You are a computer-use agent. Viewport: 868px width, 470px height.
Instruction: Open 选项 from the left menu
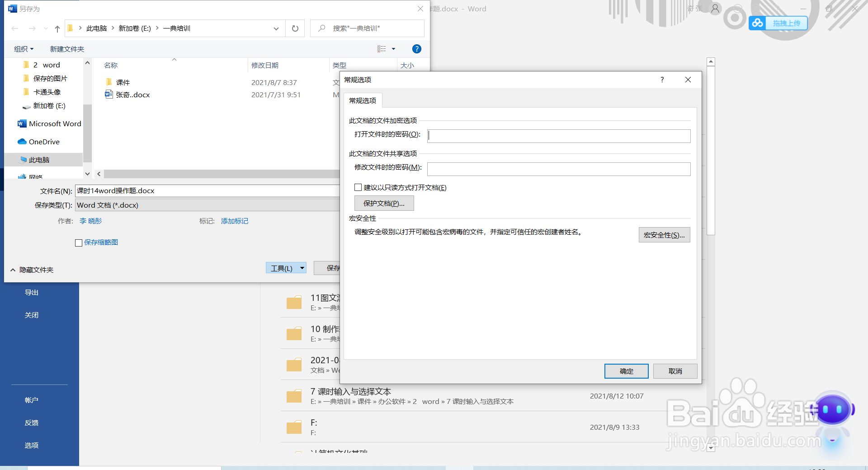[x=31, y=445]
